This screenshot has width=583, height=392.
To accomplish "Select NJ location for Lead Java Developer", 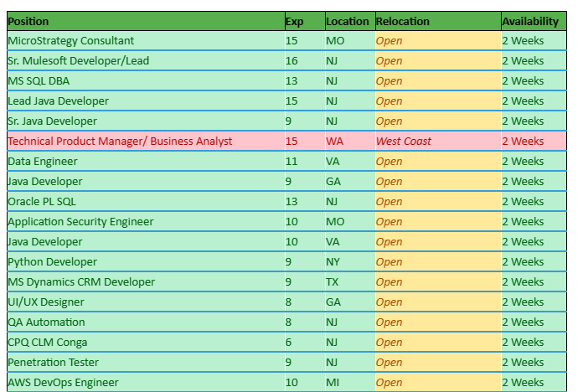I will 350,101.
